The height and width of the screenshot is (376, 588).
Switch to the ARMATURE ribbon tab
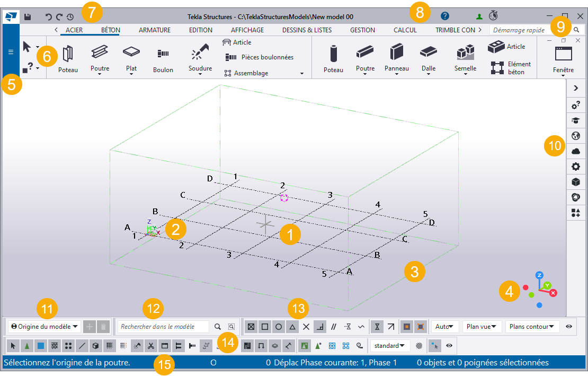[154, 30]
